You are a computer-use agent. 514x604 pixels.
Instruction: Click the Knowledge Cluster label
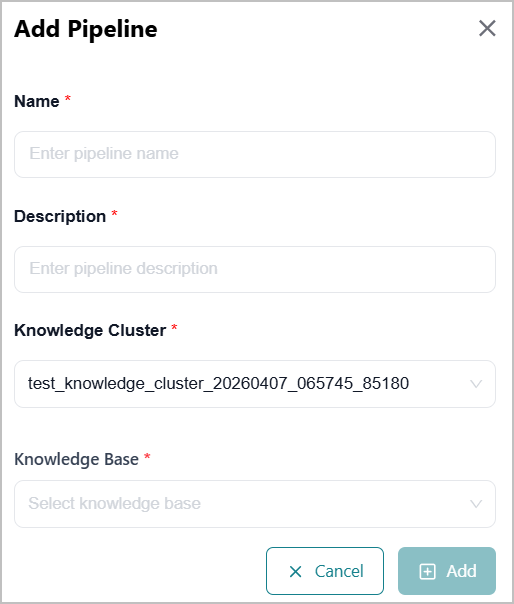[x=90, y=331]
